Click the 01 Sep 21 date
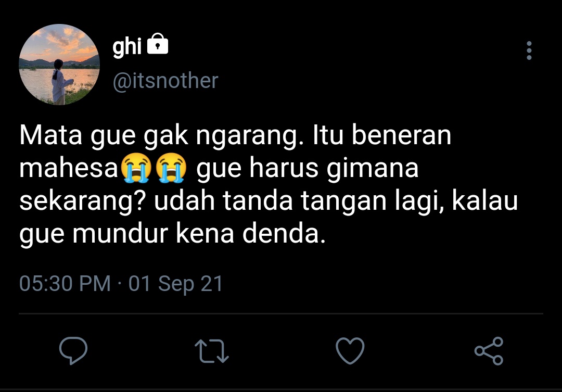Image resolution: width=562 pixels, height=392 pixels. pos(176,283)
